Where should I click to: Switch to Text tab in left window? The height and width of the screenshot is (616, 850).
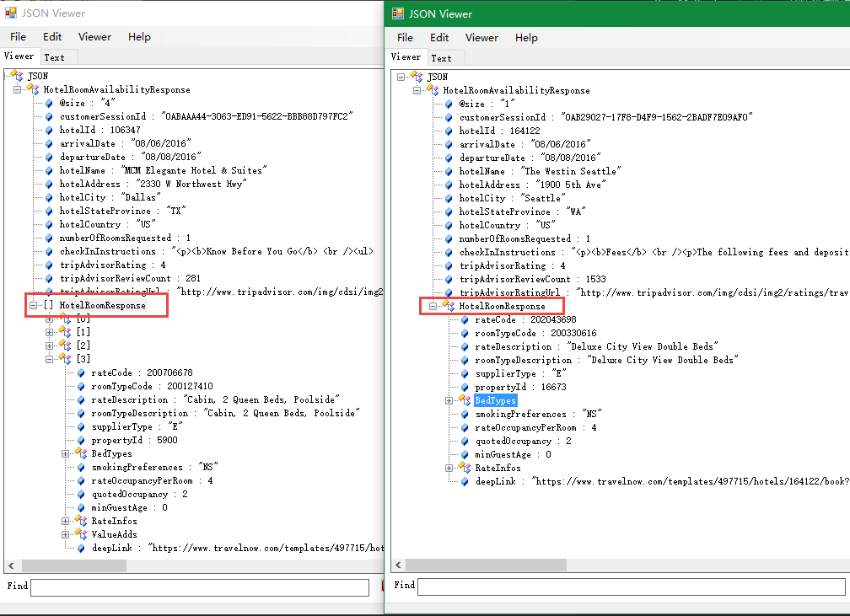click(x=54, y=57)
